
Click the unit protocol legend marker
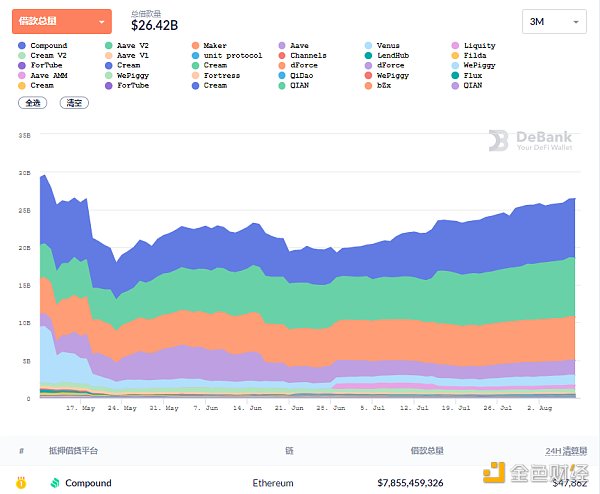pos(195,56)
